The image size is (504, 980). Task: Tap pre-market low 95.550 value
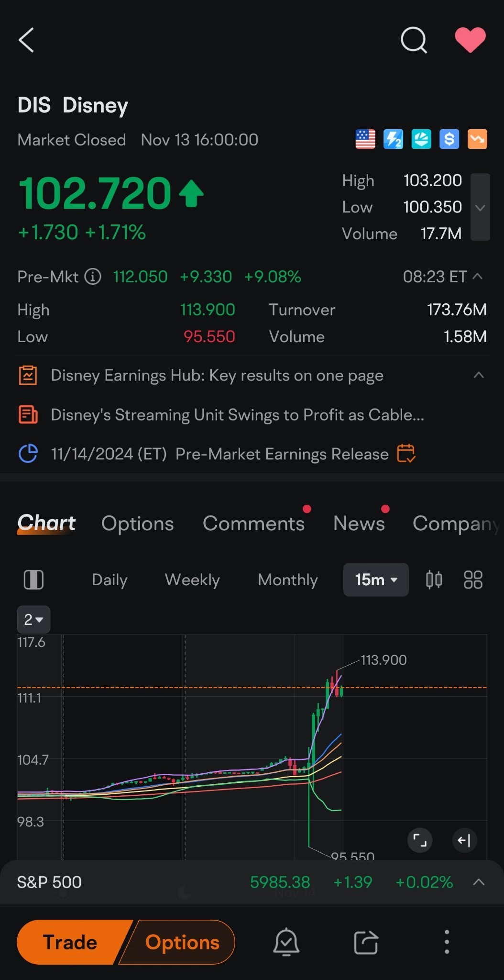coord(209,336)
